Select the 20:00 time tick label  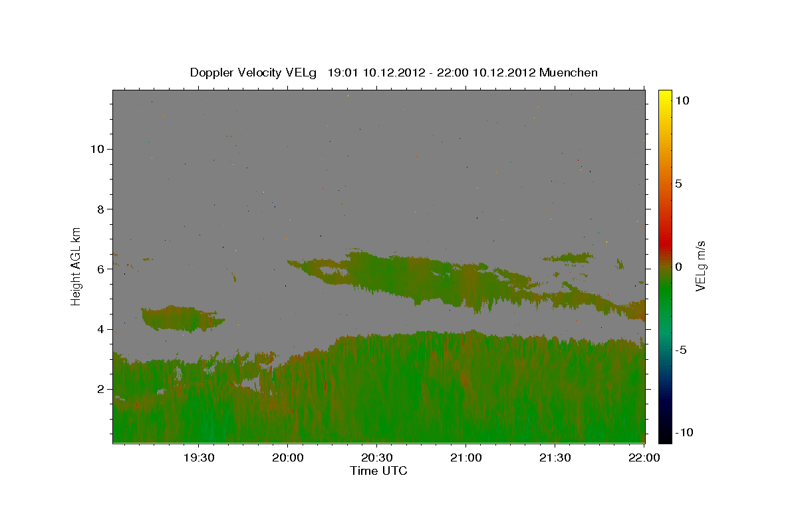(287, 458)
